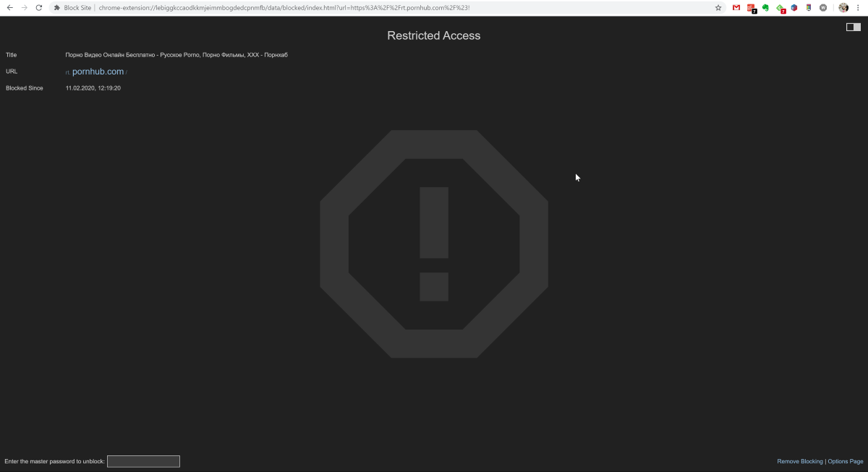Image resolution: width=868 pixels, height=472 pixels.
Task: Select the Russian page title text
Action: (x=176, y=55)
